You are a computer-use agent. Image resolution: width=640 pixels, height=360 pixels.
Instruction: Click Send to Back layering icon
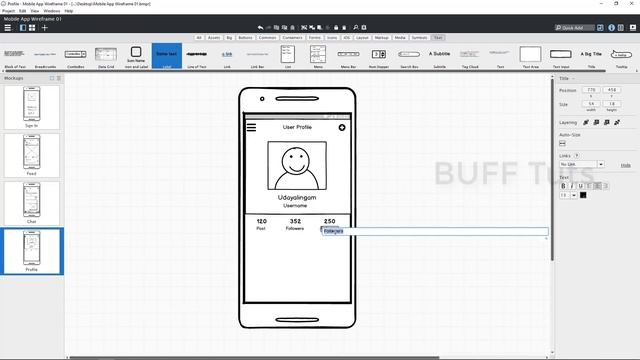pyautogui.click(x=617, y=122)
